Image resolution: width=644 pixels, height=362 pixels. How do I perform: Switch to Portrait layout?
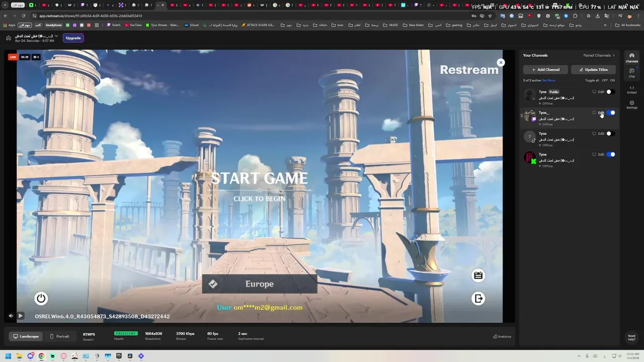coord(59,336)
